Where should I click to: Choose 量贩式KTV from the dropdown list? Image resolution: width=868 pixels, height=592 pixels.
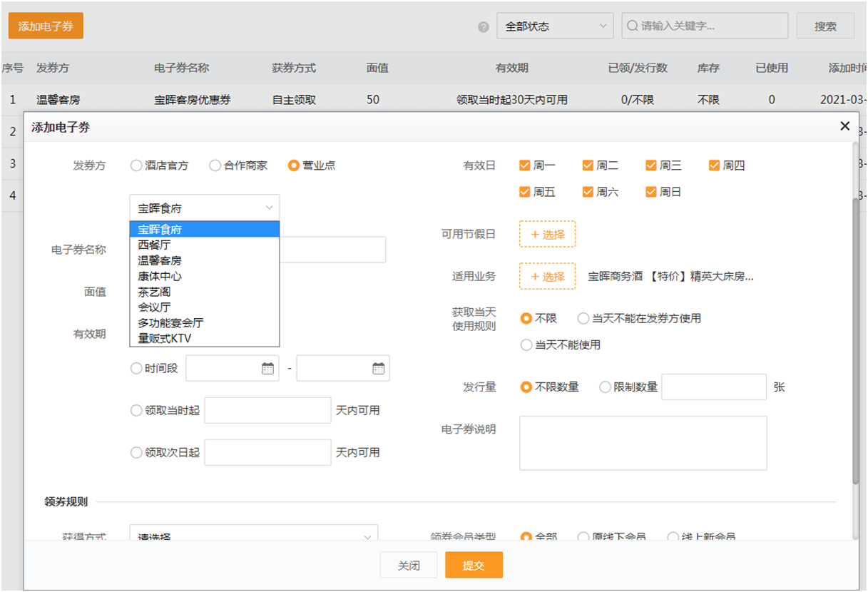[x=165, y=338]
